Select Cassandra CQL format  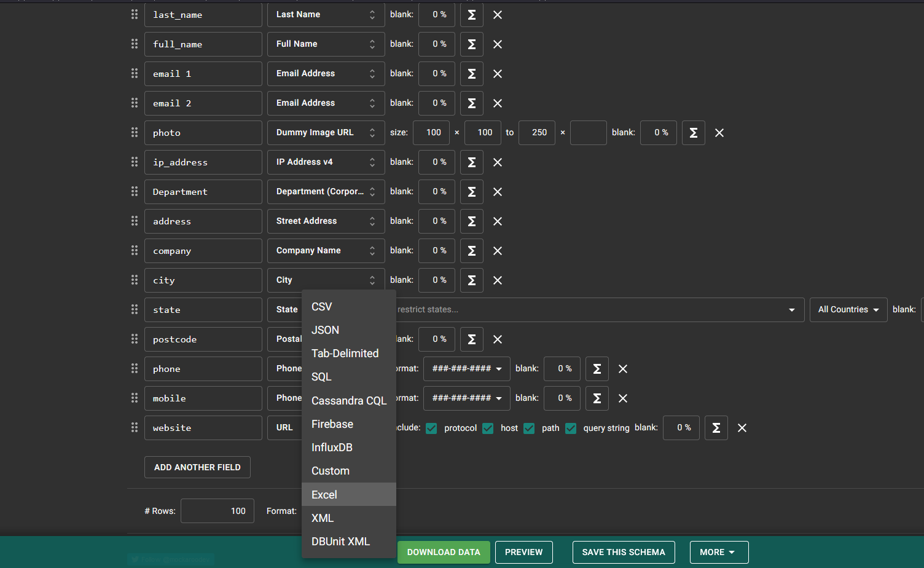[x=349, y=401]
